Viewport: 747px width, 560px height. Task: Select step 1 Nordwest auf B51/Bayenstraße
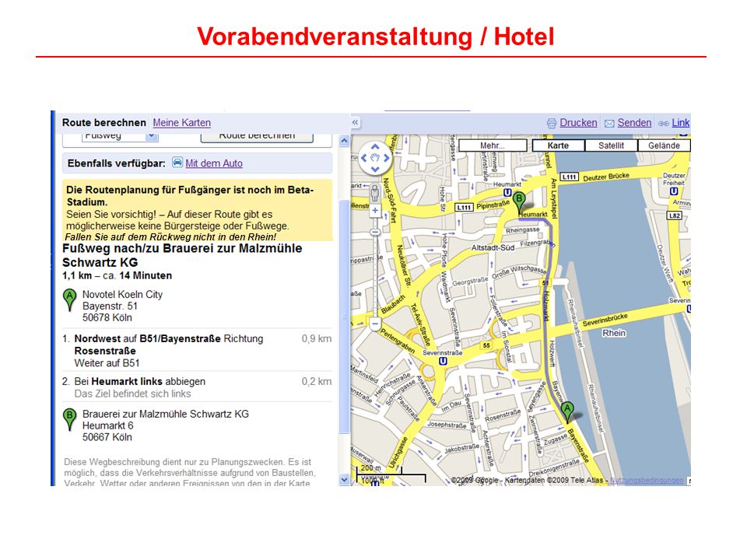tap(197, 351)
